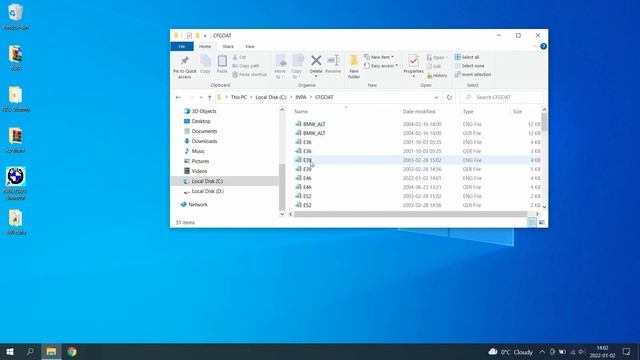This screenshot has width=640, height=360.
Task: Click Select none in the ribbon
Action: (x=469, y=66)
